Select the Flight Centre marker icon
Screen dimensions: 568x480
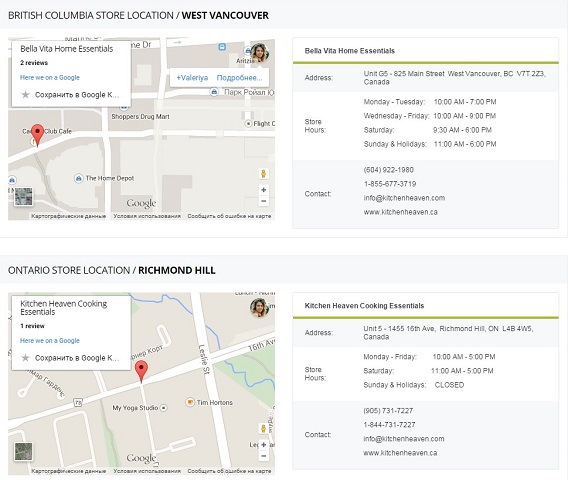click(248, 124)
